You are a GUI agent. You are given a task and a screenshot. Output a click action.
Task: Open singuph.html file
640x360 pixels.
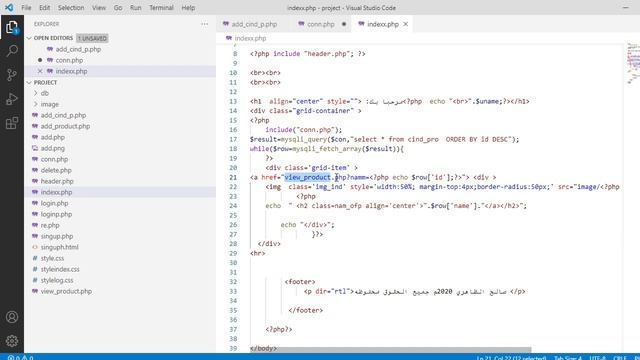60,247
